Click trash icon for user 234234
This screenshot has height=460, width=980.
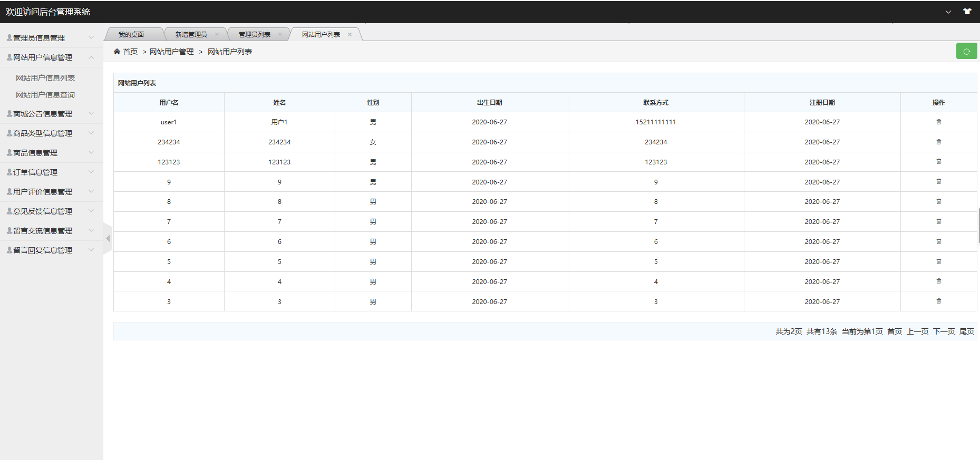938,142
